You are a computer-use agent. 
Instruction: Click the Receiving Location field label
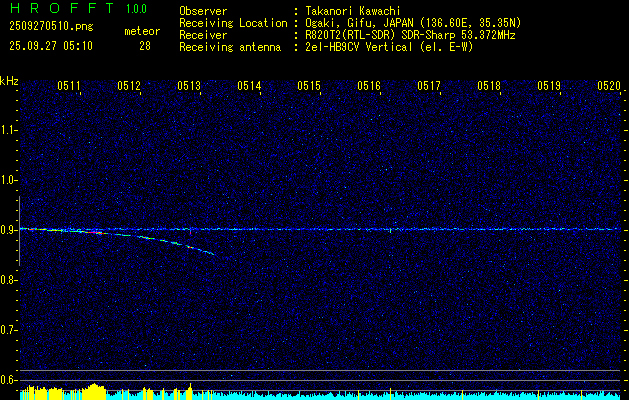pyautogui.click(x=233, y=22)
